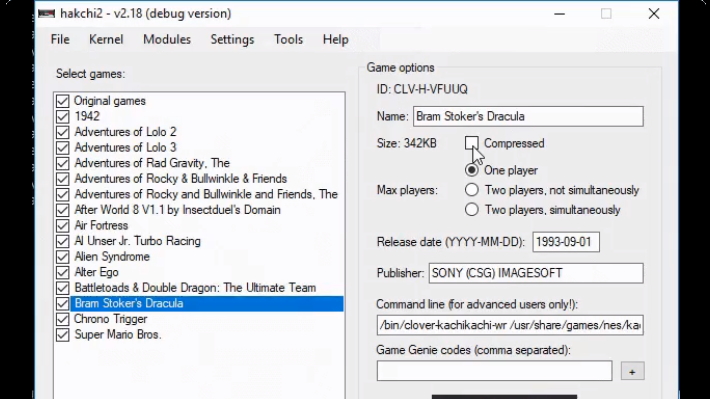This screenshot has width=710, height=399.
Task: Select Adventures of Rocky and Bullwinkle and Friends, The
Action: coord(206,194)
